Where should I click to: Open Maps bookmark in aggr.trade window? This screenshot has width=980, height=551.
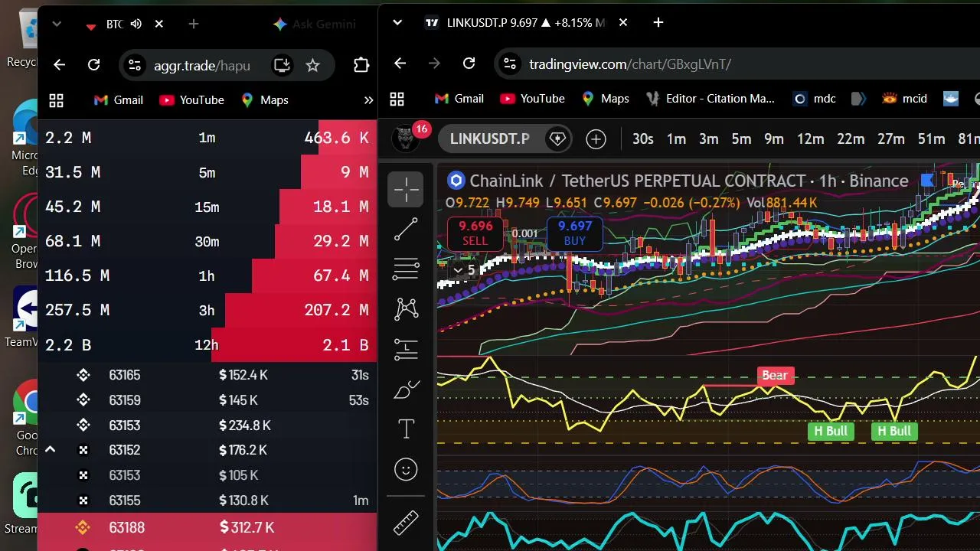click(264, 100)
